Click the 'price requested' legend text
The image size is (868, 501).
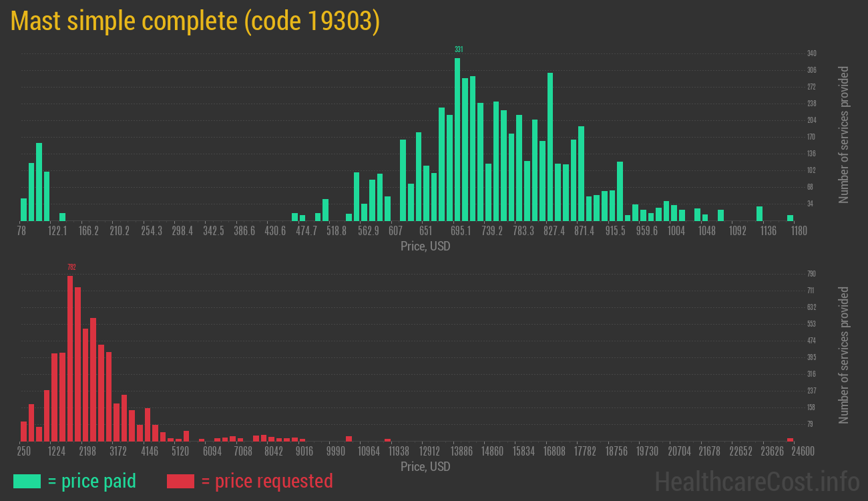pos(266,481)
